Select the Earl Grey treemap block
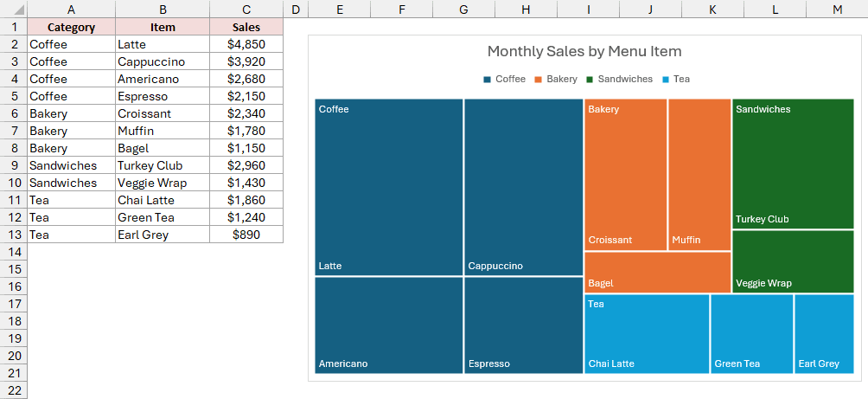 click(824, 333)
